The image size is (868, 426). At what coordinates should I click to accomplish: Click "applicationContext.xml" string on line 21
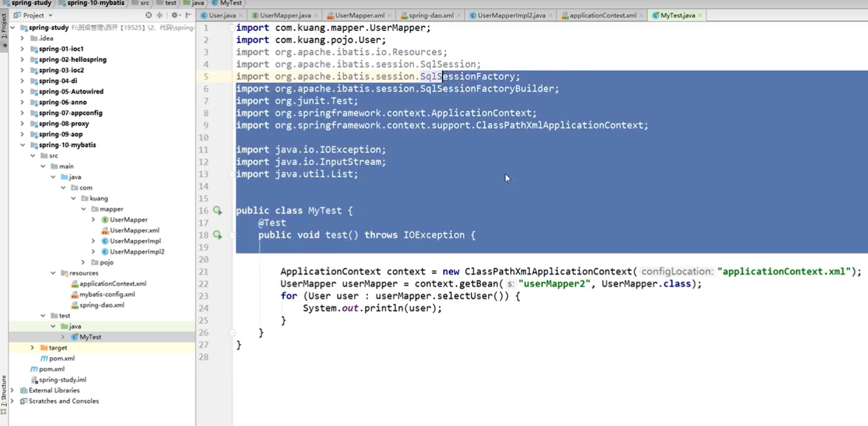coord(784,272)
